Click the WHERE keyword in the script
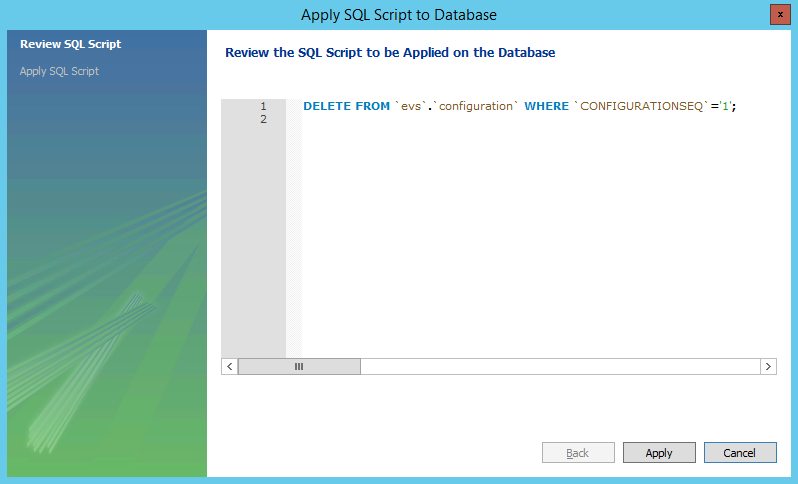798x484 pixels. coord(546,106)
